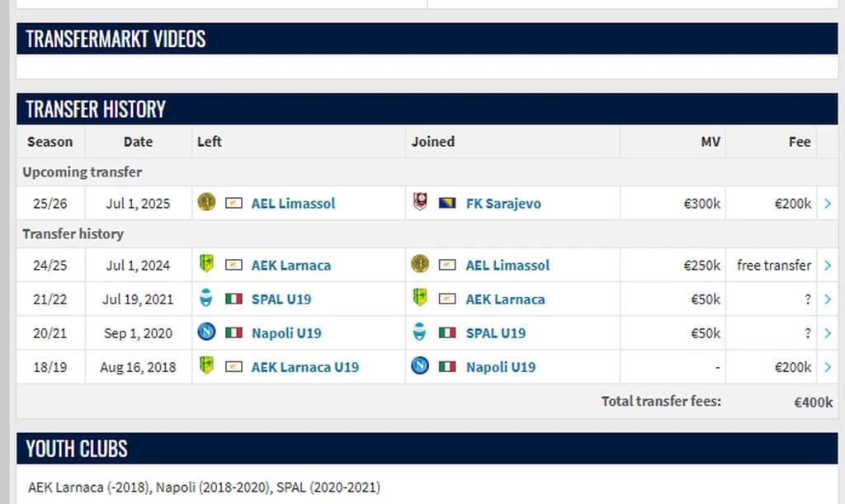Click AEK Larnaca crest in the 24/25 row
Viewport: 845px width, 504px height.
206,264
